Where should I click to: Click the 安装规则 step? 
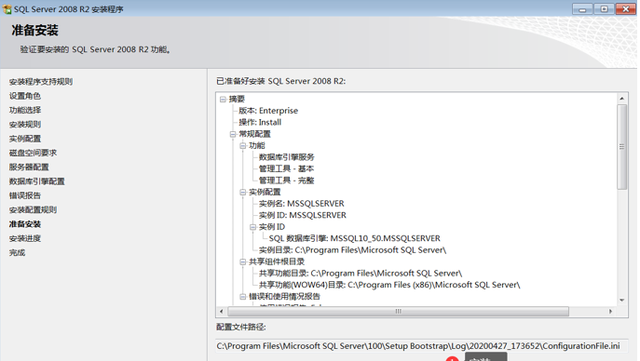[x=25, y=125]
